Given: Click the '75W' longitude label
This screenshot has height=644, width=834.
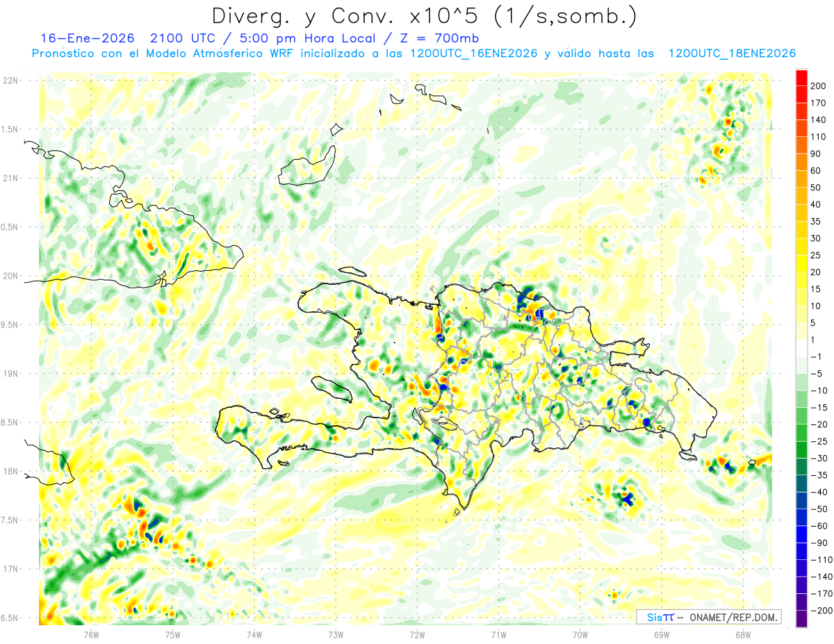Looking at the screenshot, I should [x=173, y=634].
